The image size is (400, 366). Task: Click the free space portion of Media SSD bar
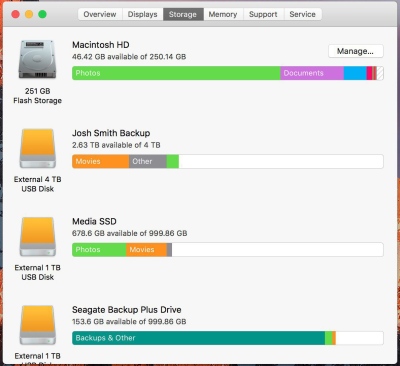click(278, 250)
